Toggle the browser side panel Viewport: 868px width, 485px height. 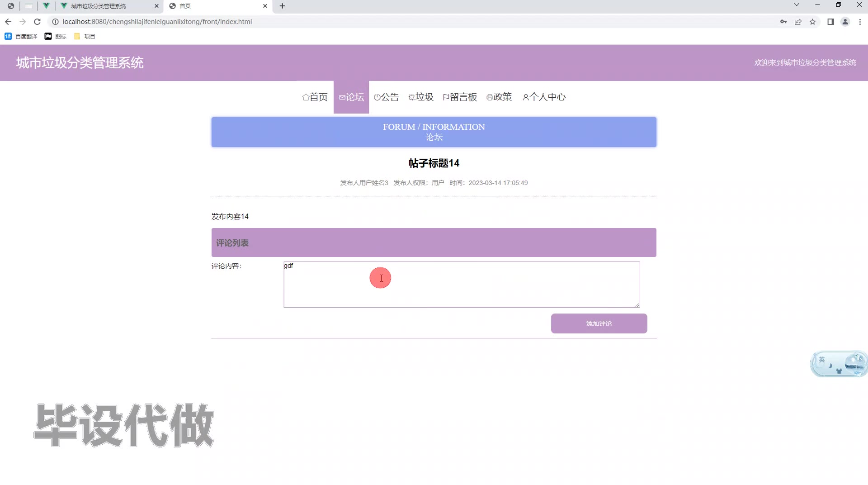pyautogui.click(x=830, y=22)
